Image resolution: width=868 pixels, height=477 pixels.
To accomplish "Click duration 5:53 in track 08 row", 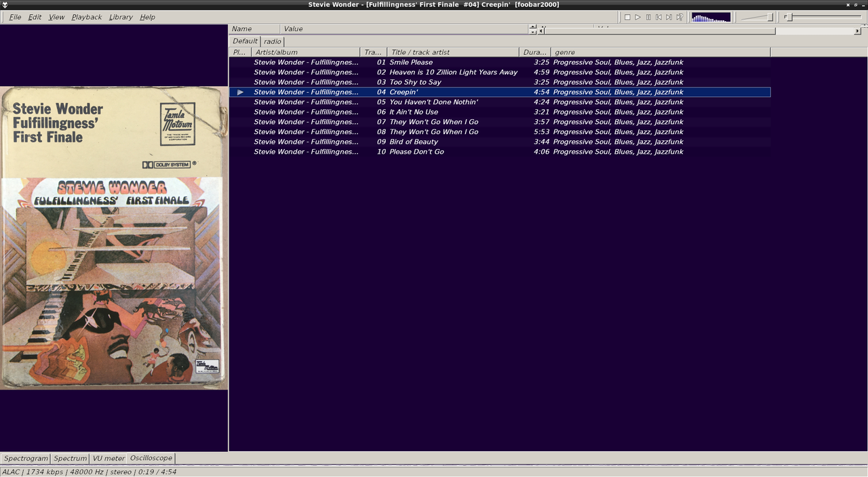I will click(x=541, y=132).
